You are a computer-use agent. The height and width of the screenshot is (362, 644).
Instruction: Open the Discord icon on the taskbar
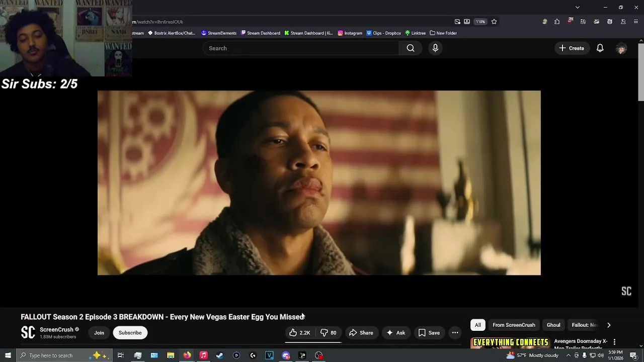(x=286, y=355)
